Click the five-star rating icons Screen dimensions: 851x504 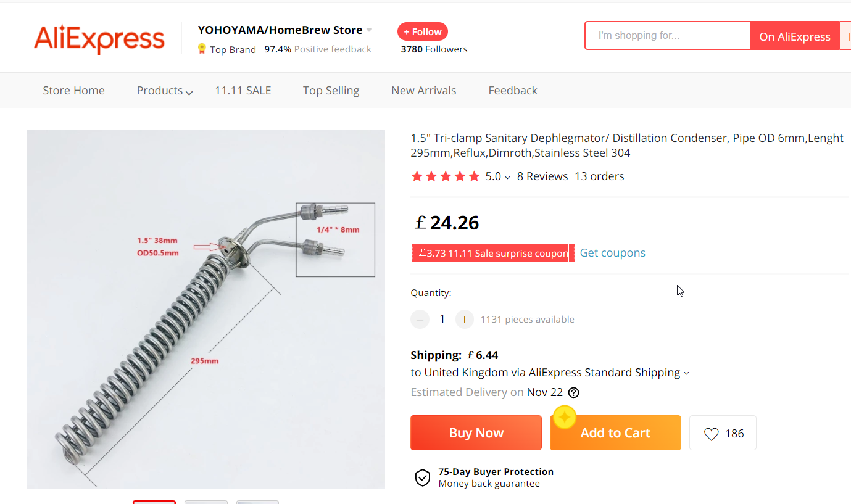point(445,176)
